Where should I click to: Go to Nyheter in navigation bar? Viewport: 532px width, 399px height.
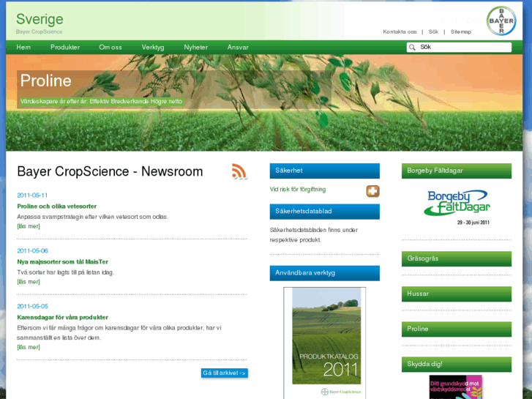[x=196, y=47]
